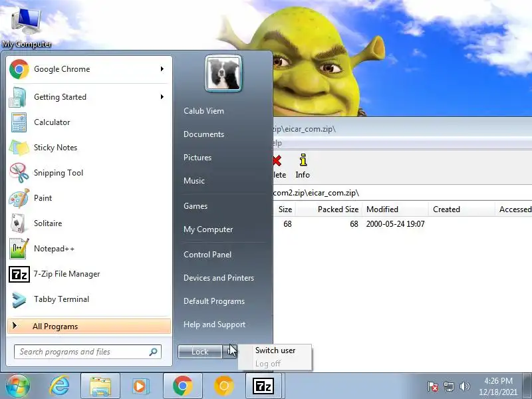Open Windows Explorer from taskbar
Image resolution: width=532 pixels, height=399 pixels.
click(100, 386)
